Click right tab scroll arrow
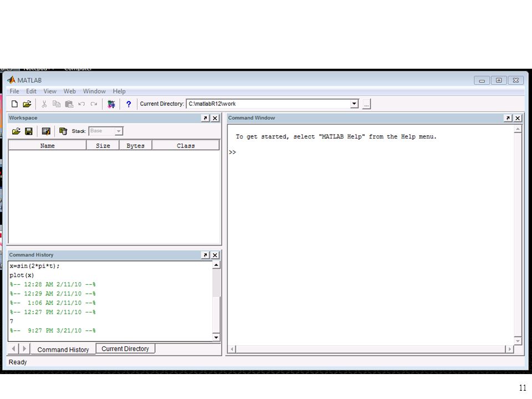The height and width of the screenshot is (399, 532). 24,349
